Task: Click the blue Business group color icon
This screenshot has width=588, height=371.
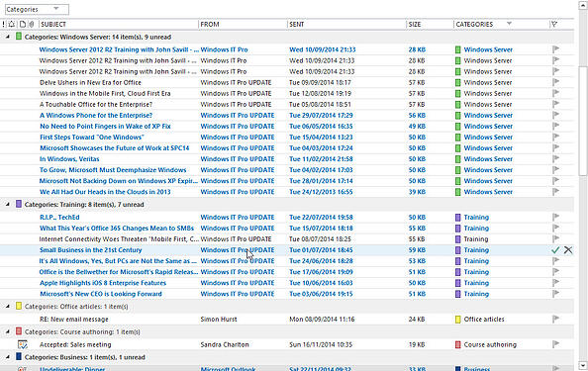Action: pyautogui.click(x=19, y=357)
